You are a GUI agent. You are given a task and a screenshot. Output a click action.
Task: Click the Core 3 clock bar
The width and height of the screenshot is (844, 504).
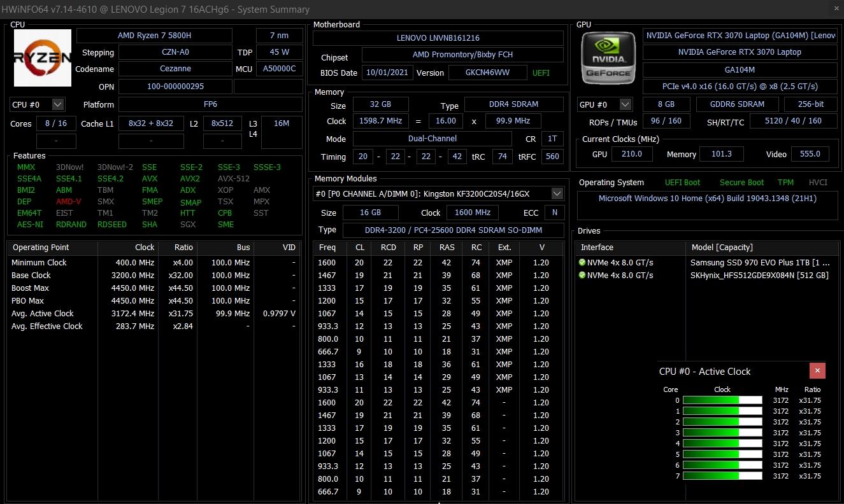[722, 433]
